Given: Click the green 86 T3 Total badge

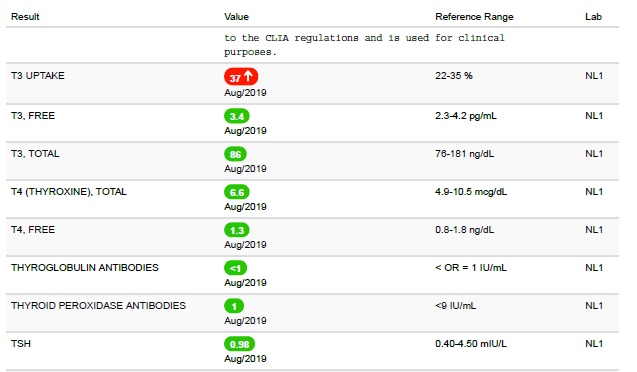Looking at the screenshot, I should click(x=235, y=154).
